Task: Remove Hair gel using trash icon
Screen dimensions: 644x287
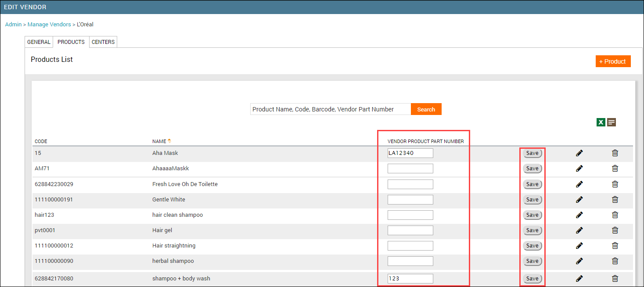Action: pyautogui.click(x=615, y=230)
